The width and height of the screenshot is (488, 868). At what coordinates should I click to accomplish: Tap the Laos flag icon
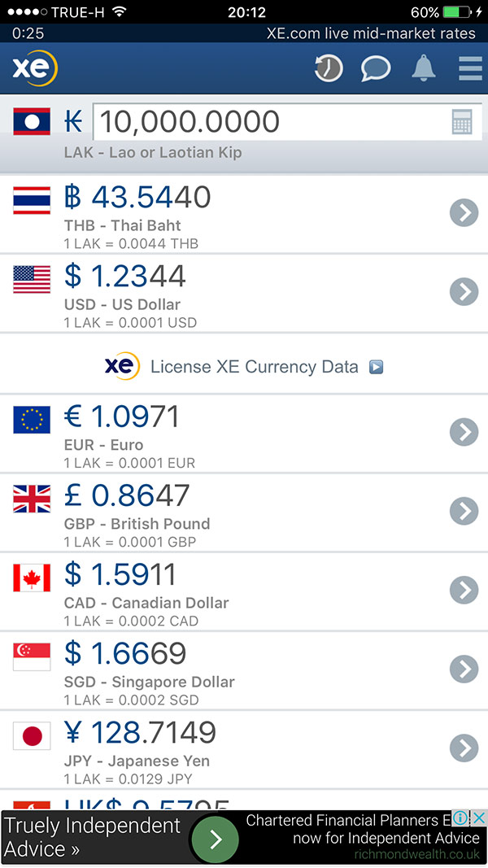(x=32, y=122)
